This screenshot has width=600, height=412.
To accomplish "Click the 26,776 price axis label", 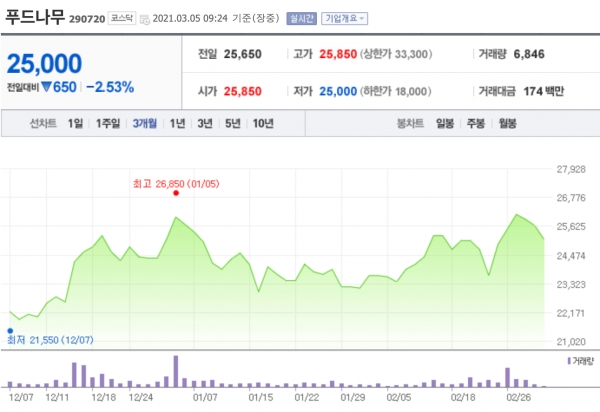I will (571, 198).
